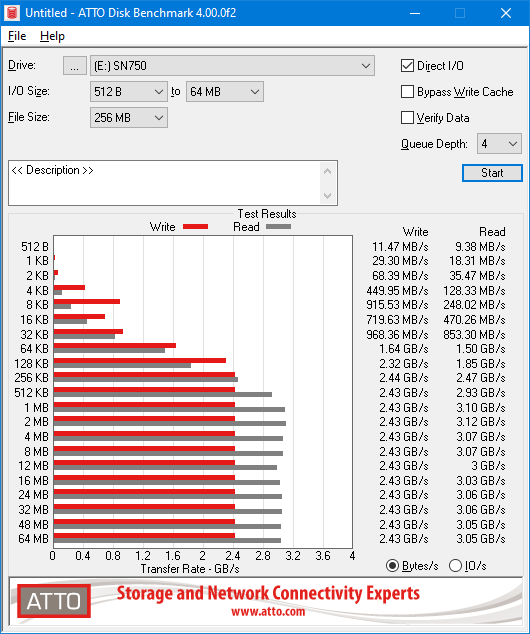Click the ATTO Disk Benchmark title bar icon
530x634 pixels.
[12, 13]
